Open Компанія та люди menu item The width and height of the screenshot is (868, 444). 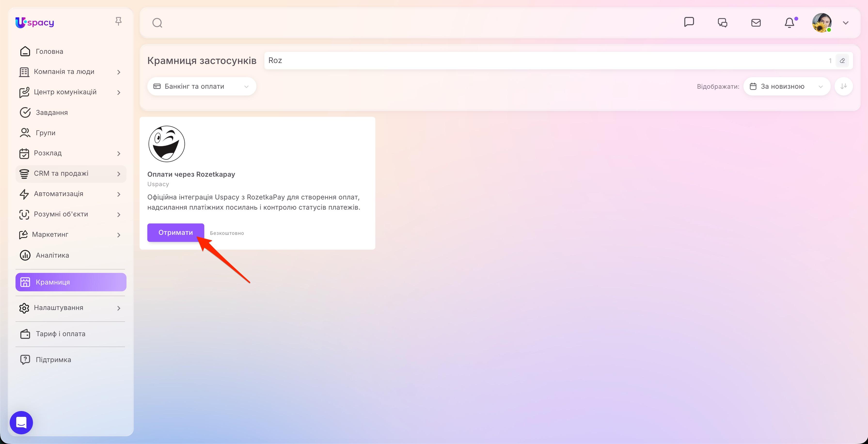point(71,72)
